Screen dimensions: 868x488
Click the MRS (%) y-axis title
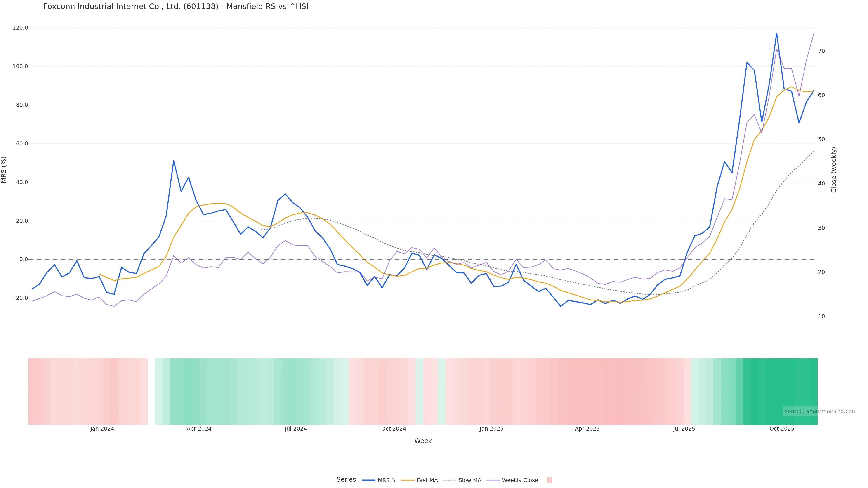coord(4,170)
